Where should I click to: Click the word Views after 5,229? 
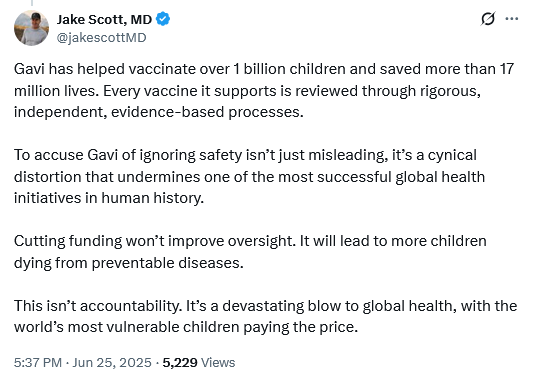pos(218,362)
